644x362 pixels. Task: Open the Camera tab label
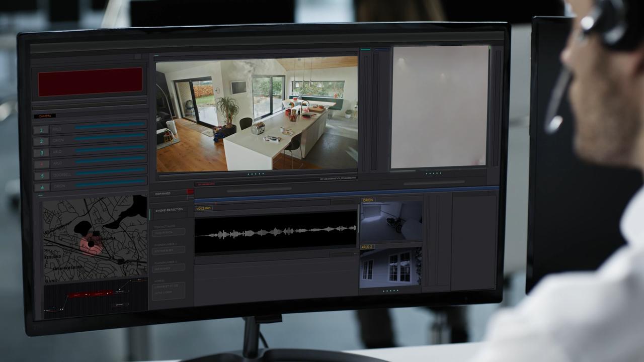pos(45,116)
